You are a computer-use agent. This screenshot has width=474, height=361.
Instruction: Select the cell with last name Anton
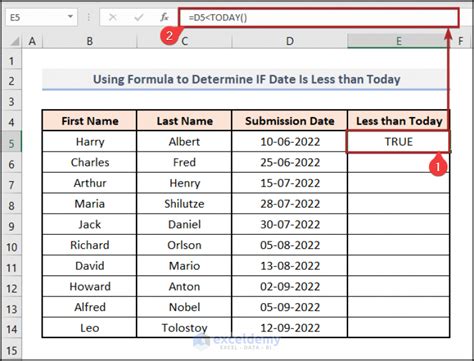coord(184,286)
